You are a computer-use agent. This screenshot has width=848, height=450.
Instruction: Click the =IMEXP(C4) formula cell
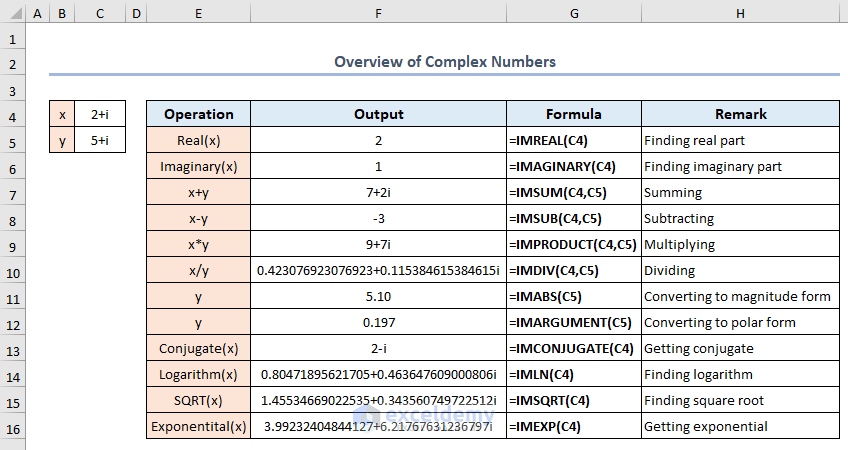574,426
